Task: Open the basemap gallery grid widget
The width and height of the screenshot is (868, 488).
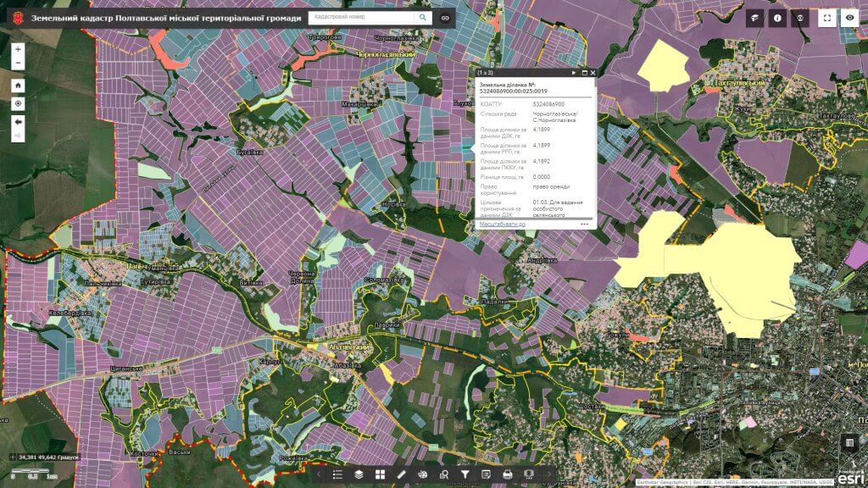Action: click(x=380, y=474)
